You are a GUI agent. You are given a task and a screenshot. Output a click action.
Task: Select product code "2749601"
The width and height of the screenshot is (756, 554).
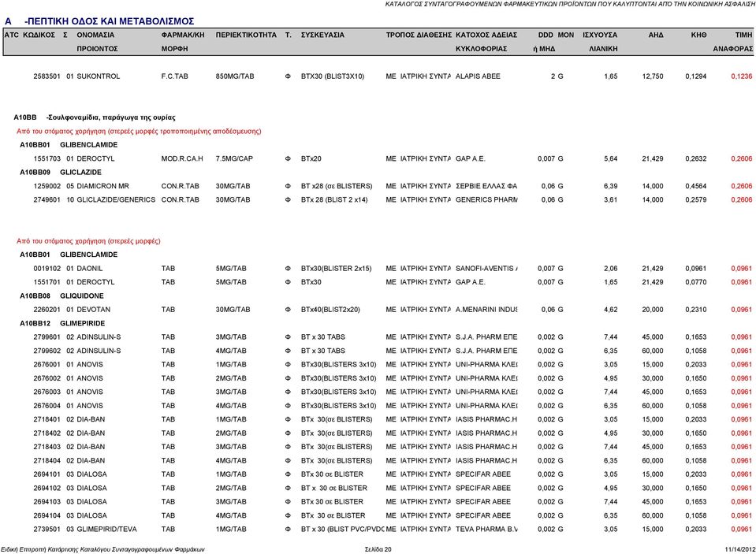(47, 199)
